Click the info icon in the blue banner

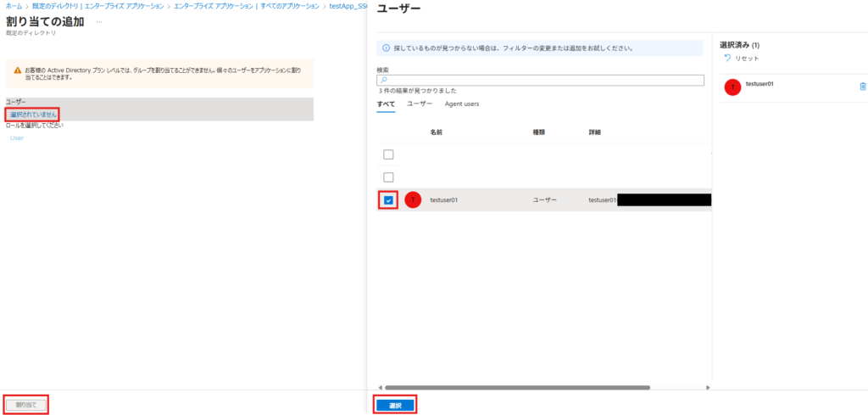tap(386, 48)
